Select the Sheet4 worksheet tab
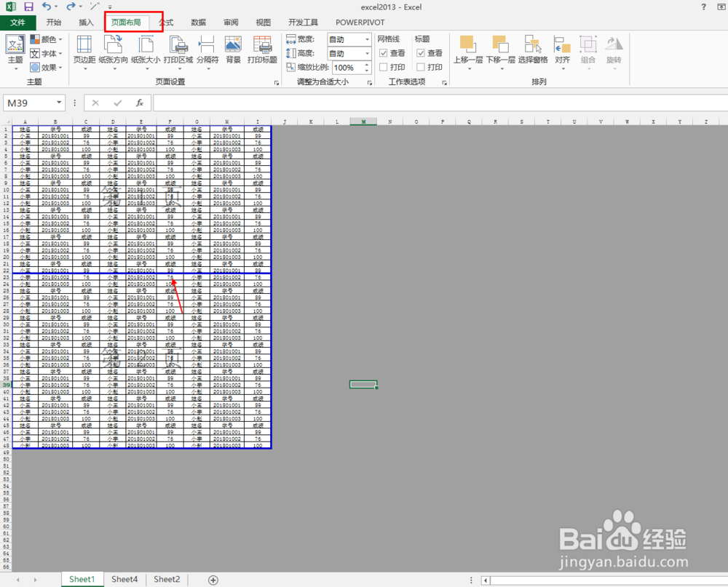The image size is (728, 587). pos(124,579)
